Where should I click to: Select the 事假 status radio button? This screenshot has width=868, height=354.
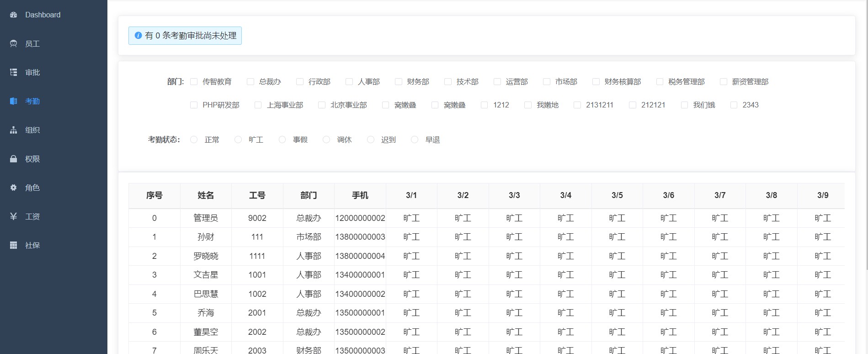(x=282, y=139)
